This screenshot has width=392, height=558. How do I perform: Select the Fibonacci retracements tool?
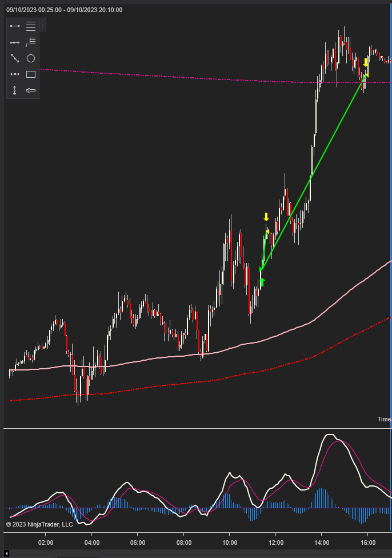click(31, 26)
